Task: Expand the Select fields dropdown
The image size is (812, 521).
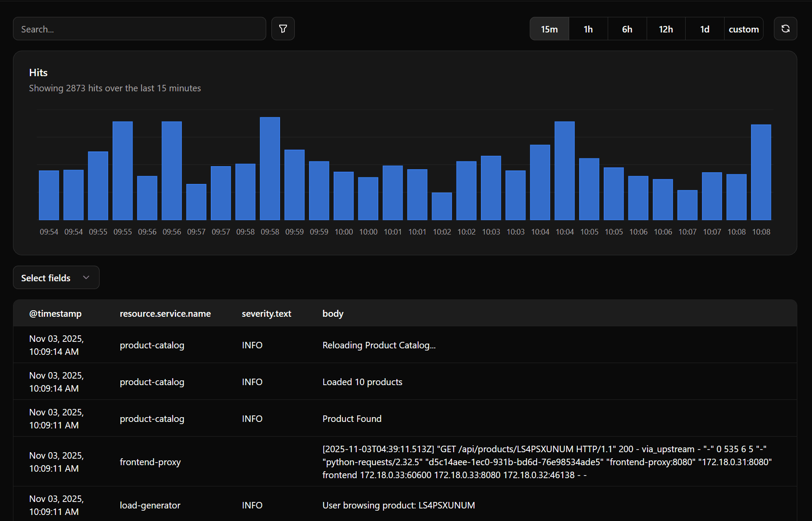Action: pyautogui.click(x=46, y=278)
